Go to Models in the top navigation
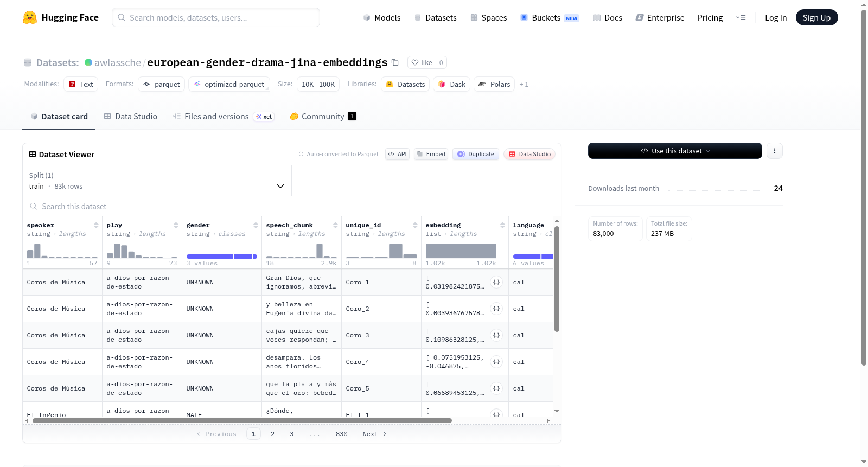 pyautogui.click(x=382, y=17)
